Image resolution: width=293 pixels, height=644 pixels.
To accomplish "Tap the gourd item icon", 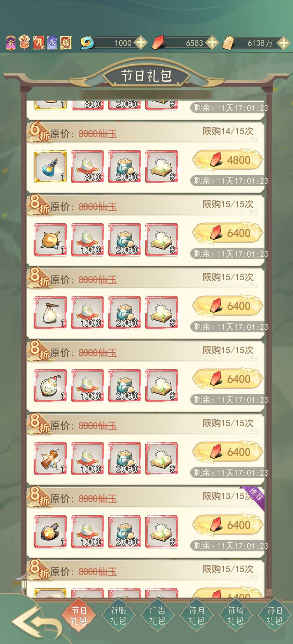I will click(x=51, y=386).
